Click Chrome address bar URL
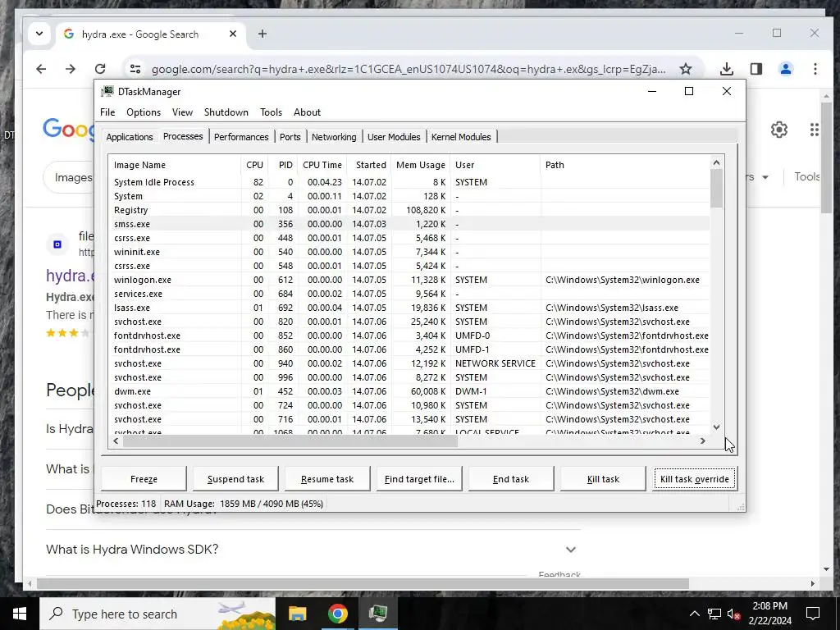The image size is (840, 630). 409,69
